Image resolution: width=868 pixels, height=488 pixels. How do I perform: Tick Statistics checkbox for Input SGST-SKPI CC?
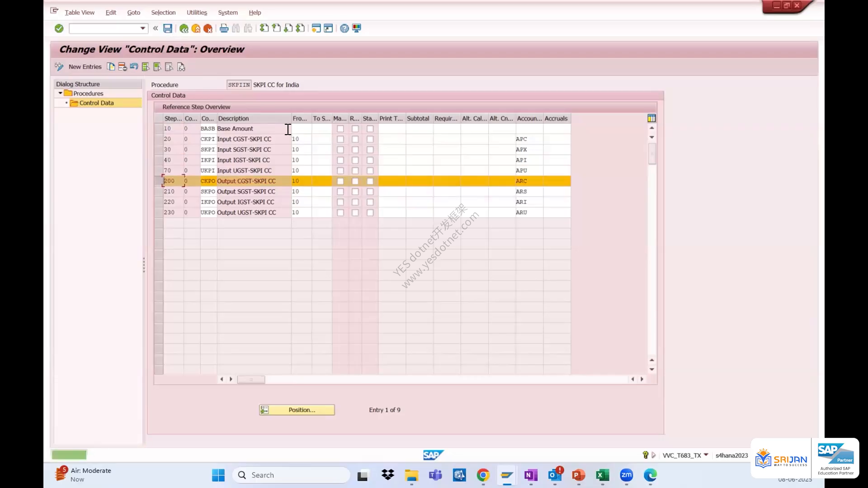(370, 150)
